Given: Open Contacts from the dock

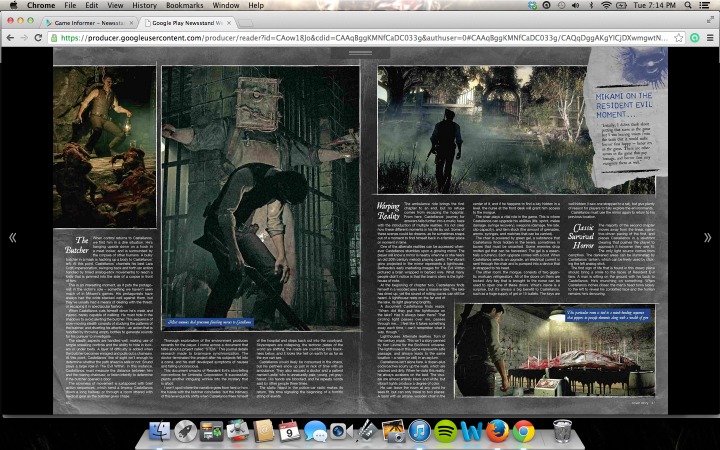Looking at the screenshot, I should click(263, 431).
